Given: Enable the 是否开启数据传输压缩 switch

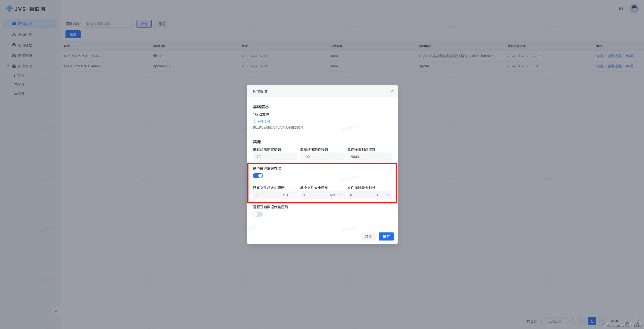Looking at the screenshot, I should tap(258, 214).
